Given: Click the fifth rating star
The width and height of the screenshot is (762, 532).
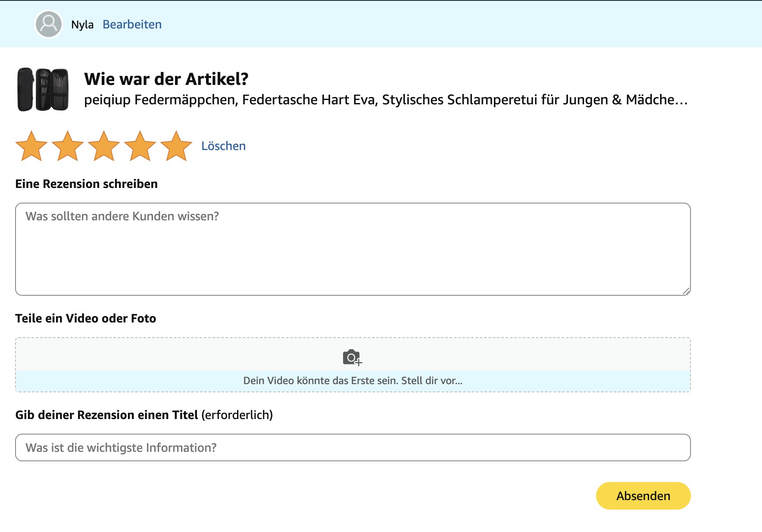Looking at the screenshot, I should click(x=176, y=146).
